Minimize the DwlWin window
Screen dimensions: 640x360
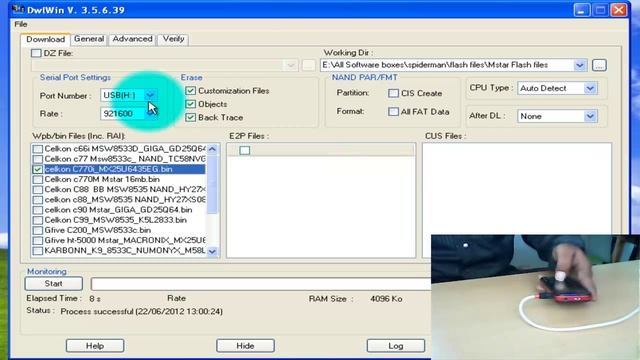(581, 10)
